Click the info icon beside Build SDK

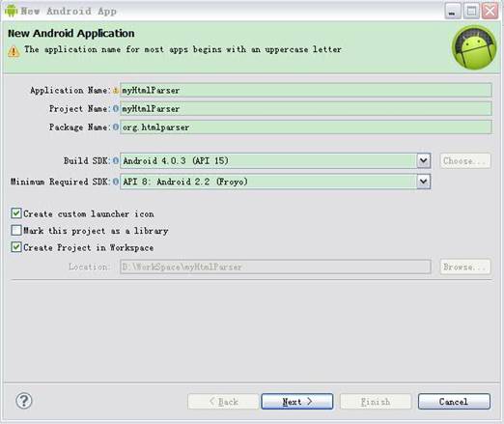pyautogui.click(x=116, y=160)
